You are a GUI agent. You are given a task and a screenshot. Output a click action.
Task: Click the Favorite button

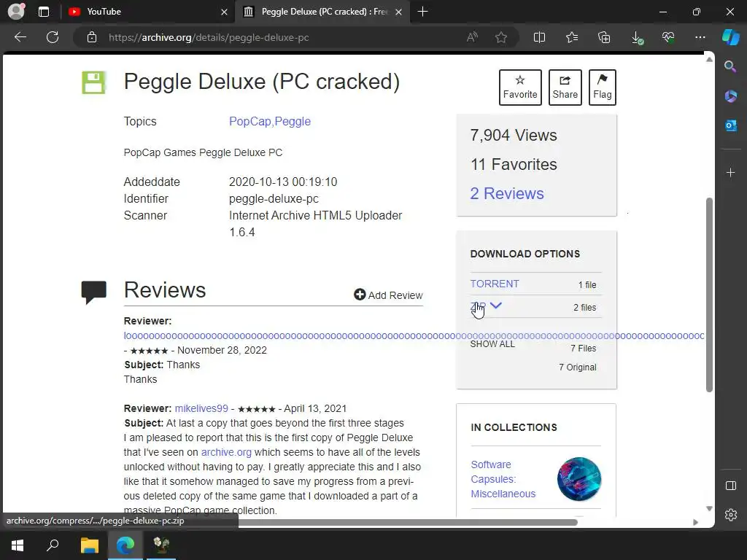519,87
